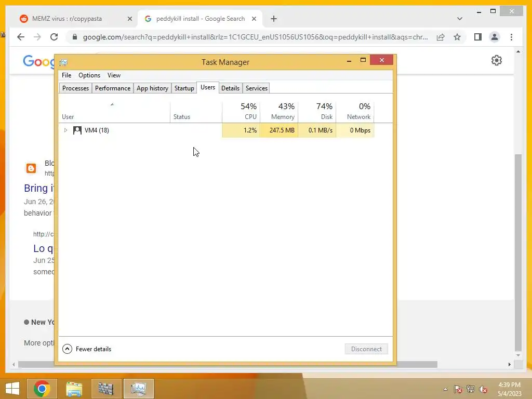Viewport: 532px width, 399px height.
Task: Click the Chrome address bar URL
Action: click(x=255, y=37)
